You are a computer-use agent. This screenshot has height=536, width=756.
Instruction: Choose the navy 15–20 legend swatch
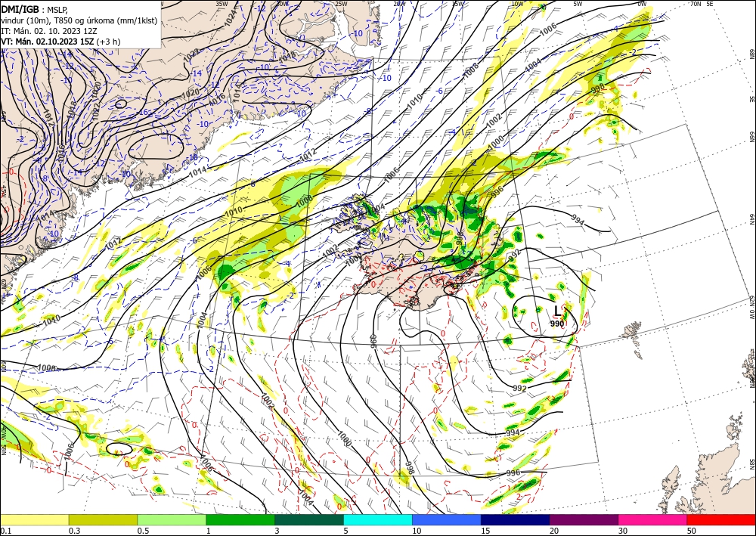pyautogui.click(x=516, y=519)
